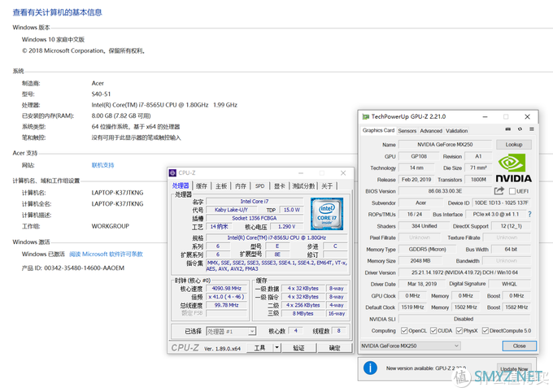
Task: Click the 三级 cache value 8 MBytes
Action: pos(303,313)
